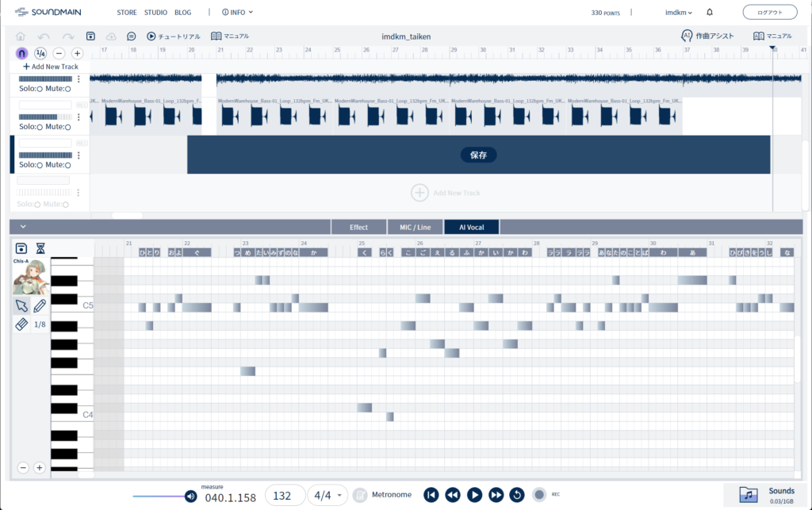Click Add New Track above track list
The image size is (812, 510).
tap(51, 67)
